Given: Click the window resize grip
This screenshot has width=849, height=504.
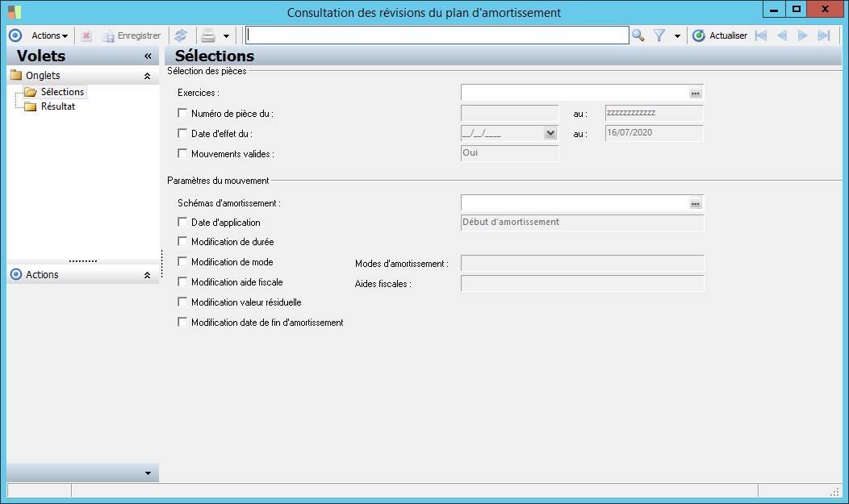Looking at the screenshot, I should (834, 491).
